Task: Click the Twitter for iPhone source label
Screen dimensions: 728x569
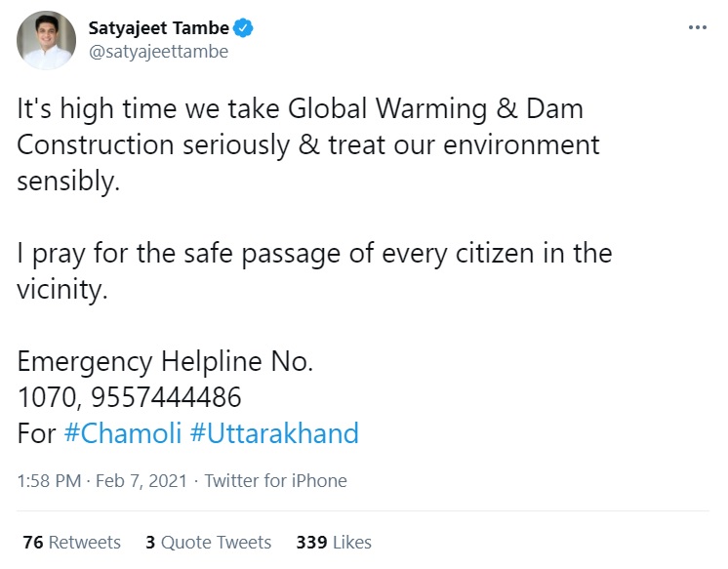Action: pos(275,480)
